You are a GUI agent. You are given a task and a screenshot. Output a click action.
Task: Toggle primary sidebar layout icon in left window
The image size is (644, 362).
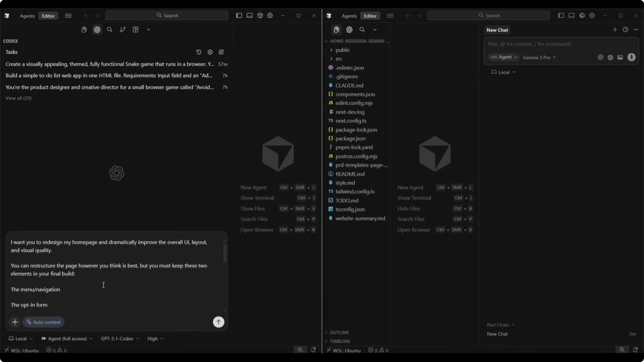(x=239, y=16)
